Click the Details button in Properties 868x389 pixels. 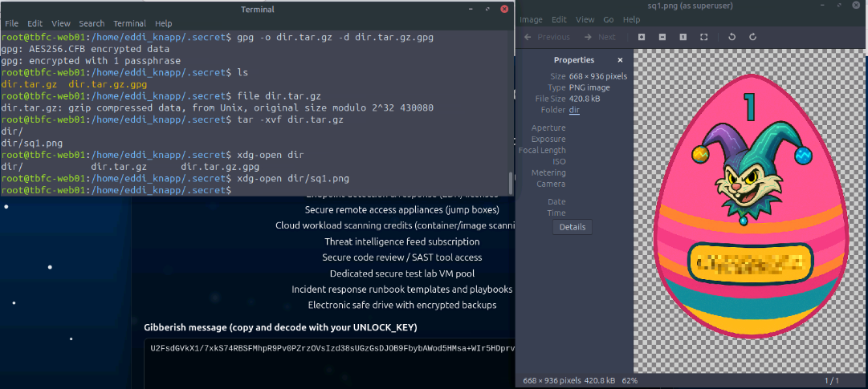click(x=573, y=227)
